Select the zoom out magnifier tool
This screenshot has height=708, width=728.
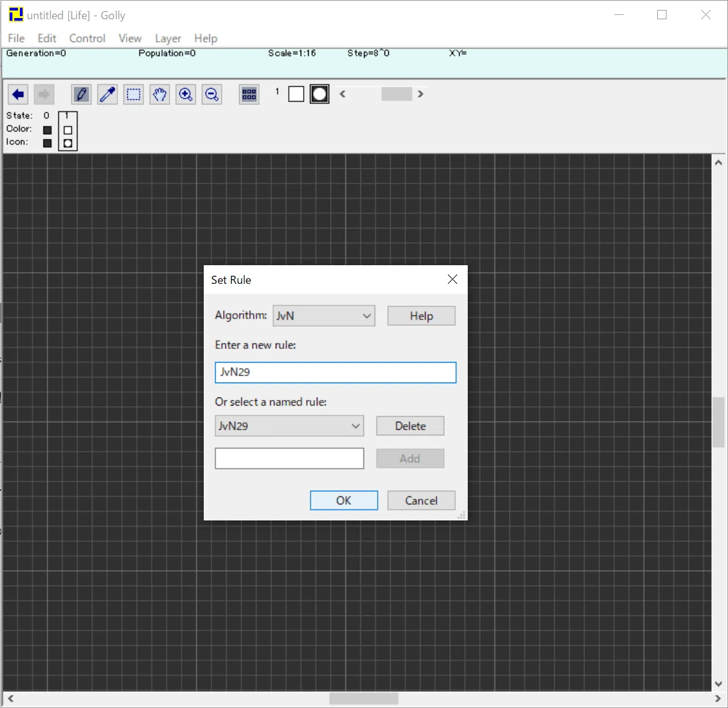click(212, 94)
